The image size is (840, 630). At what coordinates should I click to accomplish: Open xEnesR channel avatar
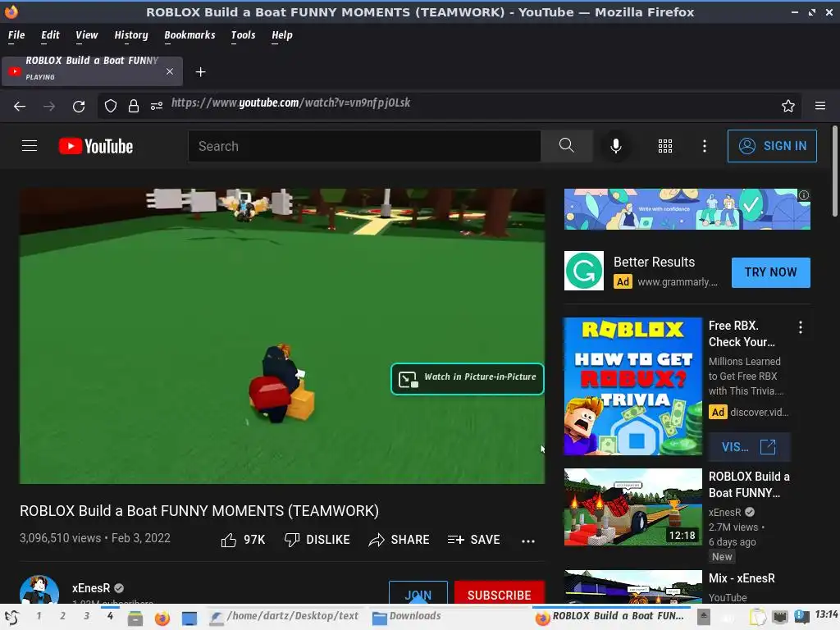tap(39, 589)
